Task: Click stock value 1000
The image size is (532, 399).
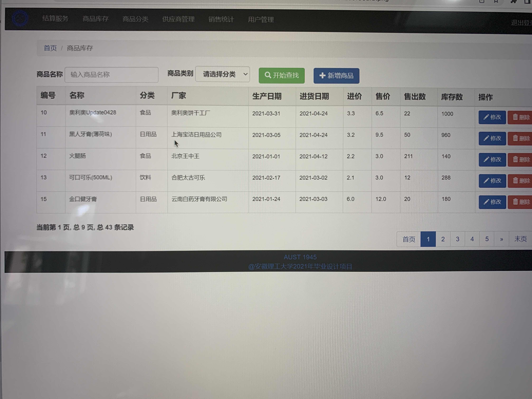Action: pyautogui.click(x=447, y=114)
